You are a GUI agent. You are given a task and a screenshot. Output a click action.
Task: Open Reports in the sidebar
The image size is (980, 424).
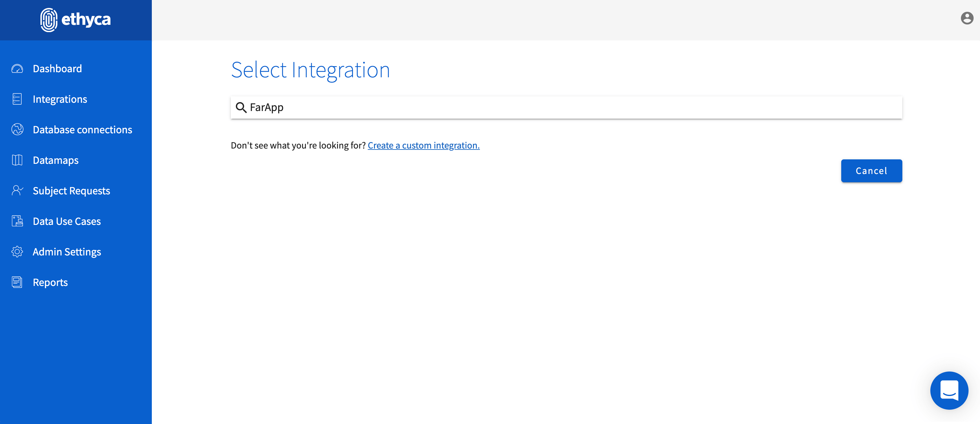[50, 282]
